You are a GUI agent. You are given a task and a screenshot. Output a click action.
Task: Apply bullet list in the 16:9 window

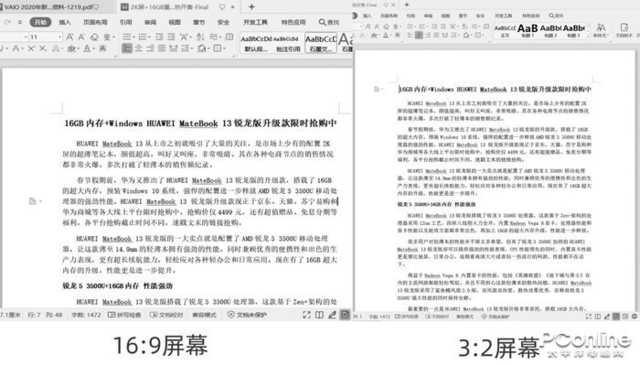pos(128,37)
